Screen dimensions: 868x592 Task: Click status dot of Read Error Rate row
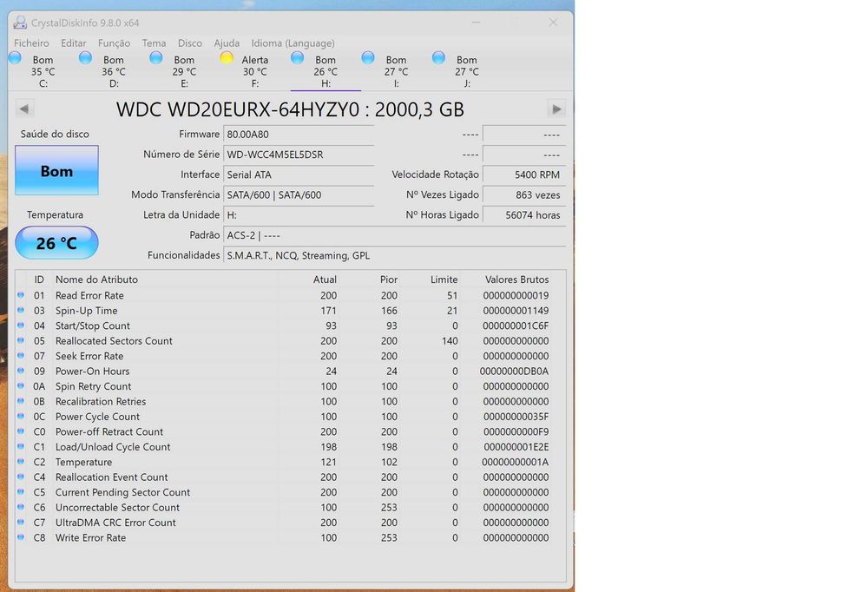pos(21,295)
